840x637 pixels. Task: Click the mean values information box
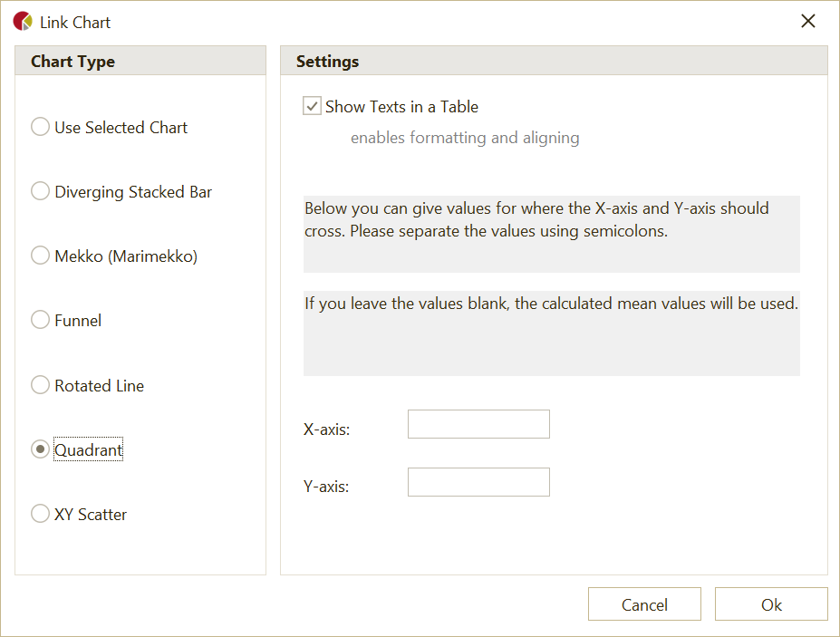pyautogui.click(x=551, y=331)
